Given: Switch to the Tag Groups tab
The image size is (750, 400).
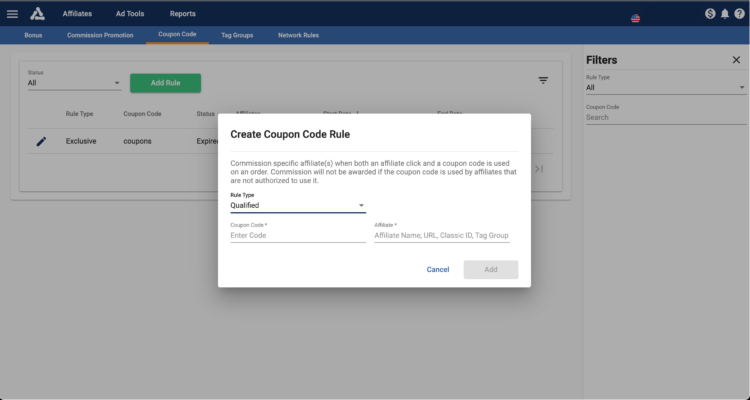Looking at the screenshot, I should pyautogui.click(x=237, y=35).
